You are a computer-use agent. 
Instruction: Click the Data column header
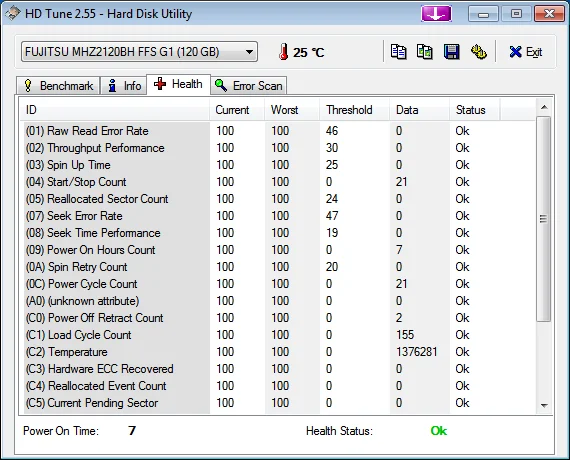[420, 110]
